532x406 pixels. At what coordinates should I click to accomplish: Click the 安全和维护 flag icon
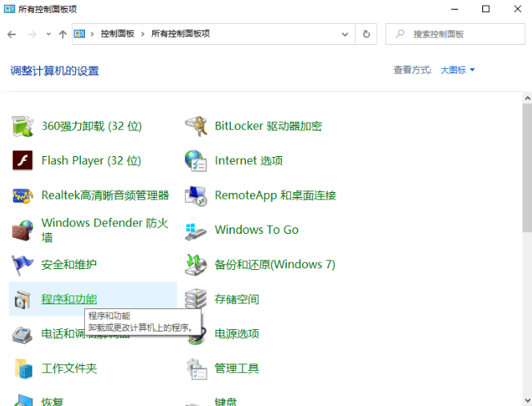coord(22,264)
